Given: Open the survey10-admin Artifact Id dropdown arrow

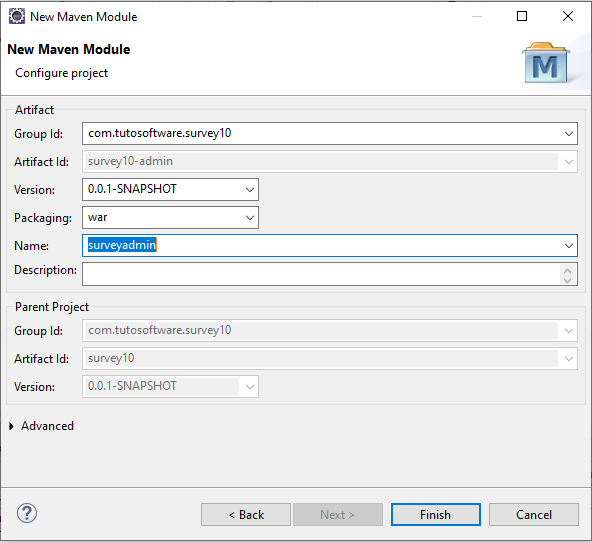Looking at the screenshot, I should tap(569, 162).
